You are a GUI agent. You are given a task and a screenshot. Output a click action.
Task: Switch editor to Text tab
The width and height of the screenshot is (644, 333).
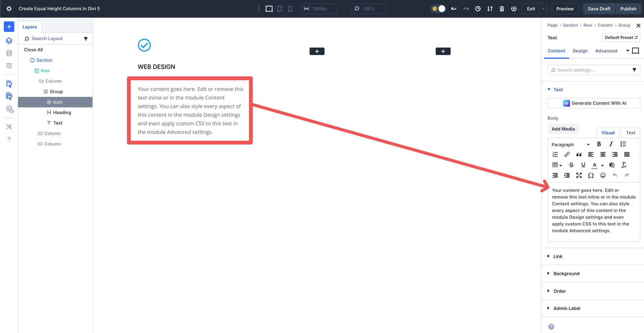point(630,133)
